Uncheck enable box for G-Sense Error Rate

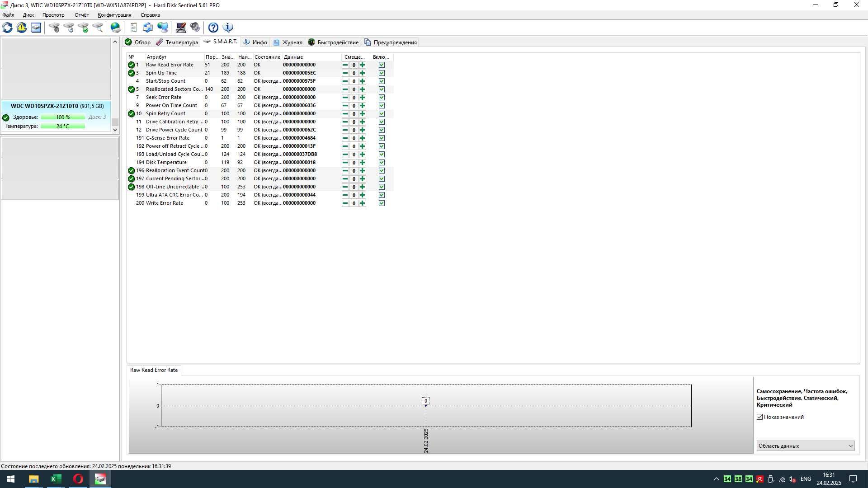point(382,138)
